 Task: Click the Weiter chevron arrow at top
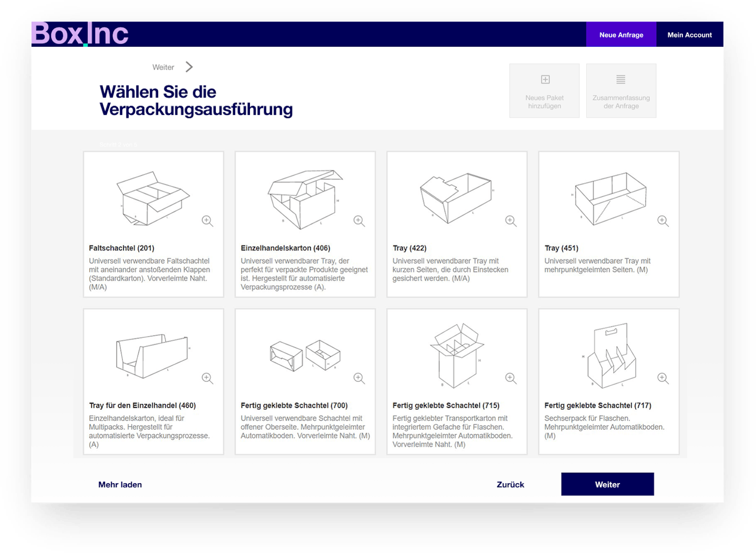coord(190,67)
